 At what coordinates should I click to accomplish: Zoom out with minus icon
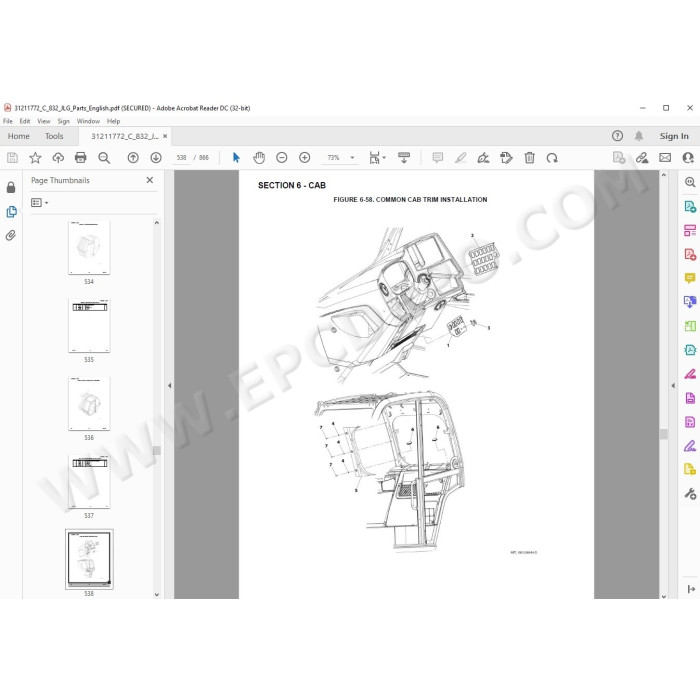pyautogui.click(x=282, y=158)
